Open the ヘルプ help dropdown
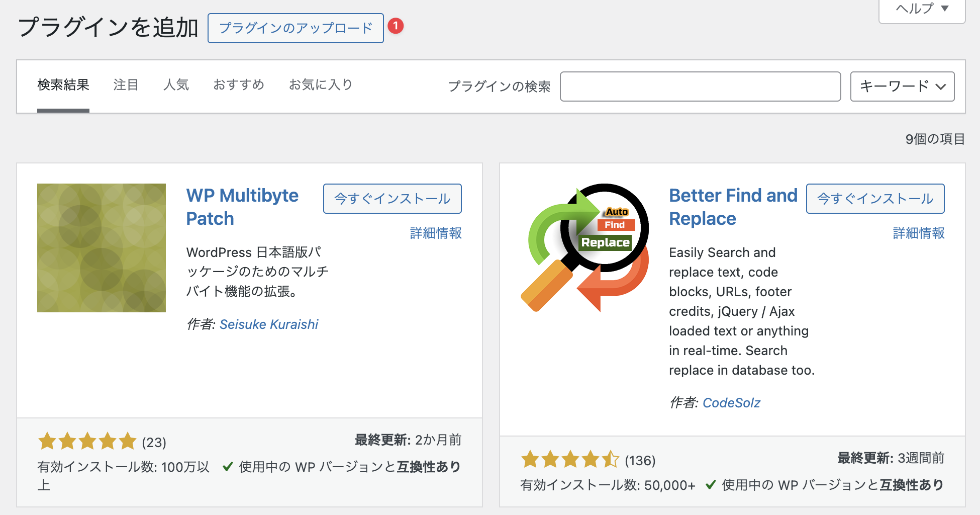The width and height of the screenshot is (980, 515). tap(922, 9)
